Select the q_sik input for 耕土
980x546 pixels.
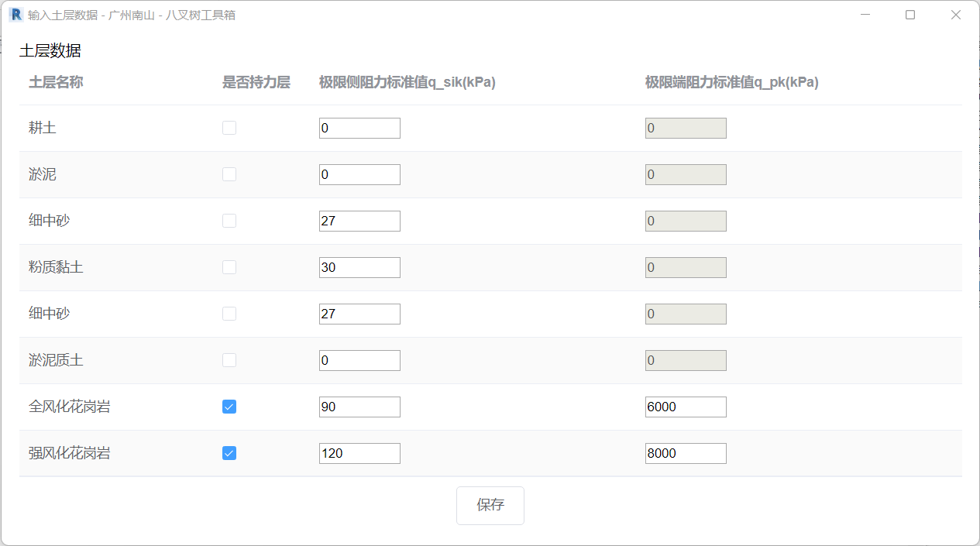359,128
